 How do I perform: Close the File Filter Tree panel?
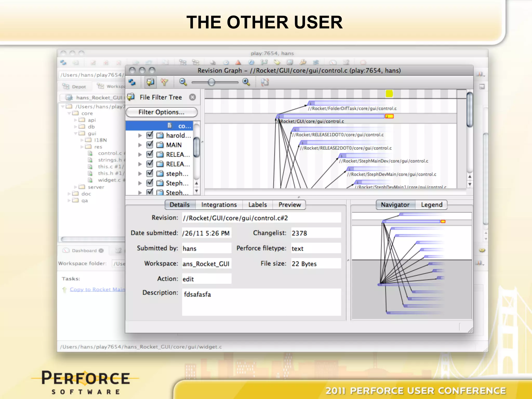(192, 97)
